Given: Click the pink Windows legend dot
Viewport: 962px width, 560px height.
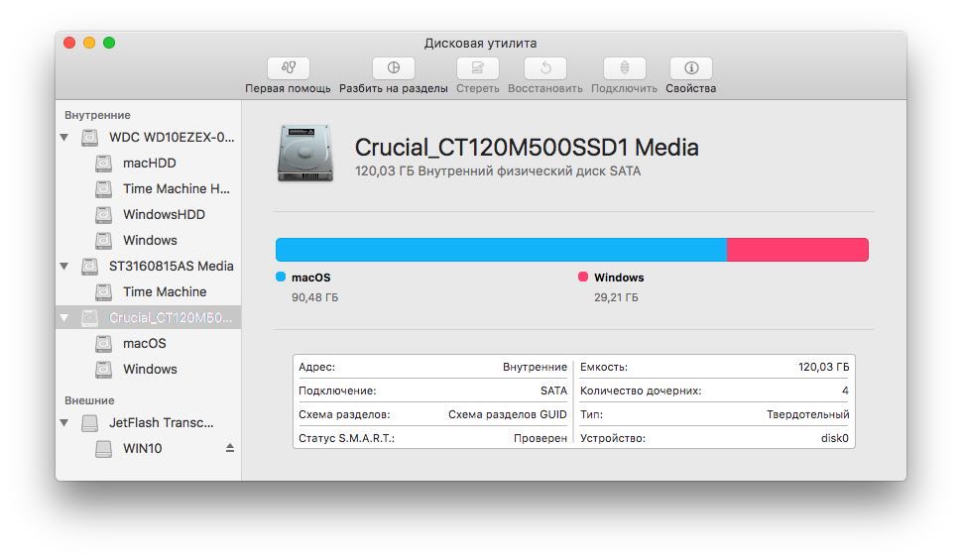Looking at the screenshot, I should coord(583,277).
